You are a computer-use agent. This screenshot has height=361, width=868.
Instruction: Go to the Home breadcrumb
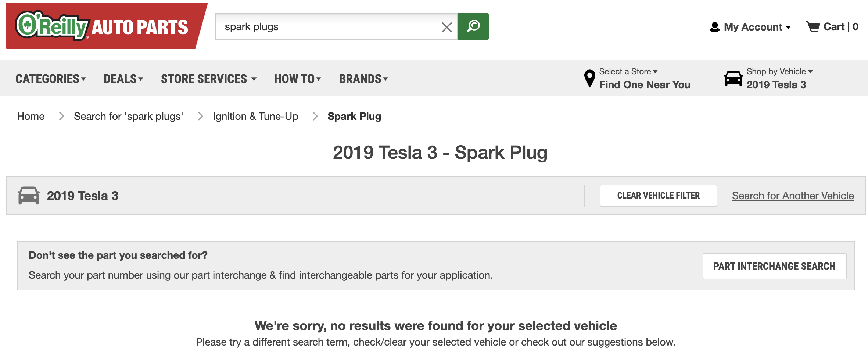(31, 116)
